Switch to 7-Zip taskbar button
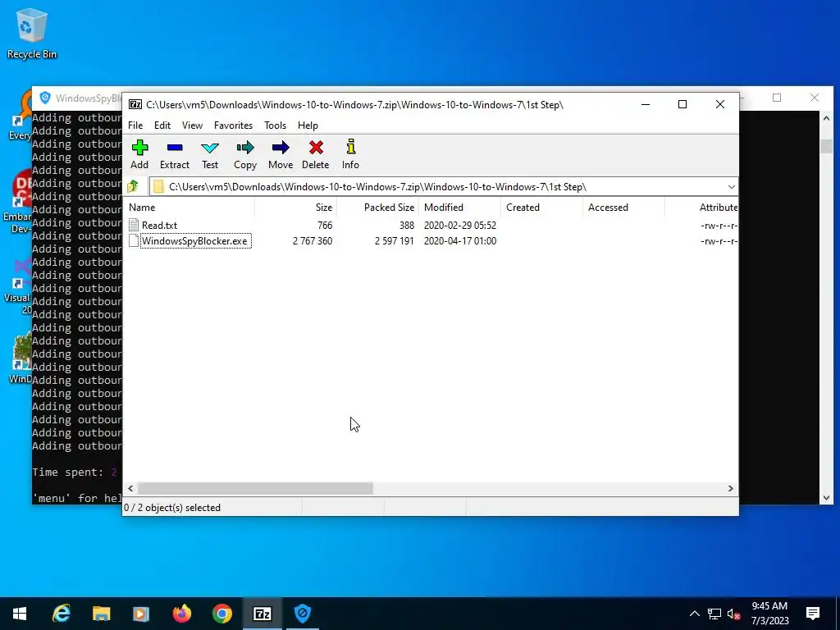Viewport: 840px width, 630px height. pos(262,614)
